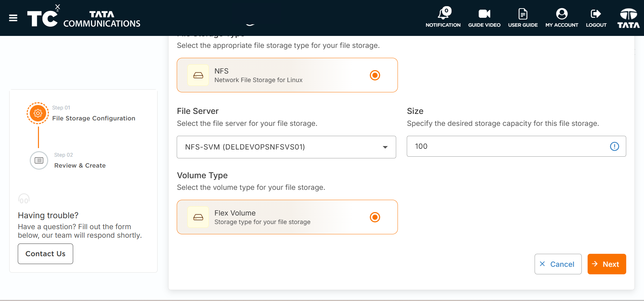Click the 'Storage type for your file storage' text
Viewport: 644px width, 301px height.
(262, 222)
